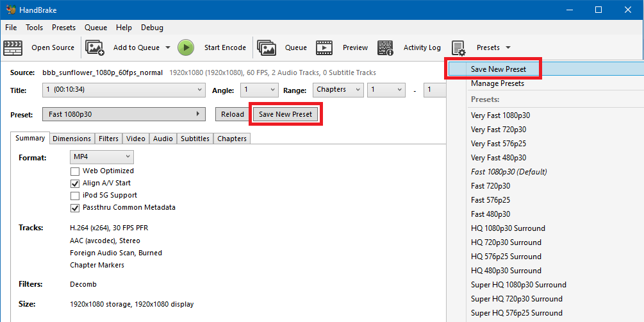Open the Activity Log icon
The height and width of the screenshot is (322, 644).
pos(385,47)
